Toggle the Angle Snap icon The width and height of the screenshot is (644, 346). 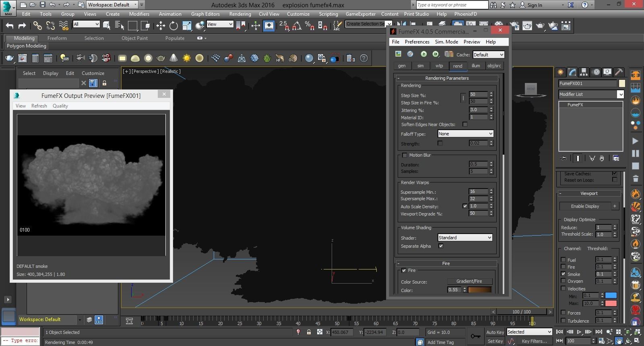(297, 26)
